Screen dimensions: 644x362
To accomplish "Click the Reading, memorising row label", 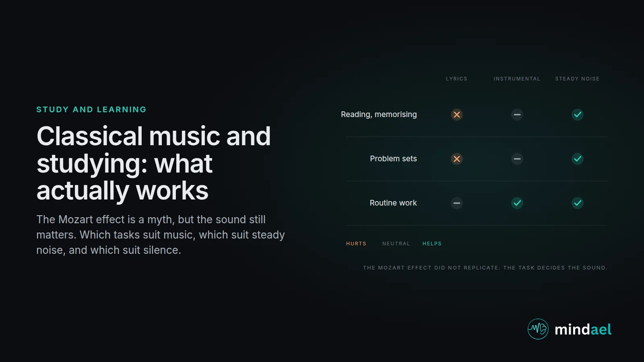I will 379,115.
